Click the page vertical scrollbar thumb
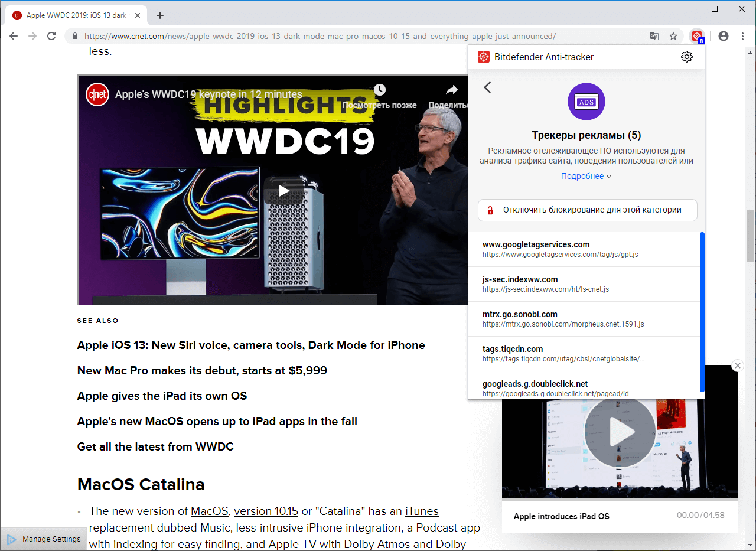The height and width of the screenshot is (551, 756). point(751,236)
